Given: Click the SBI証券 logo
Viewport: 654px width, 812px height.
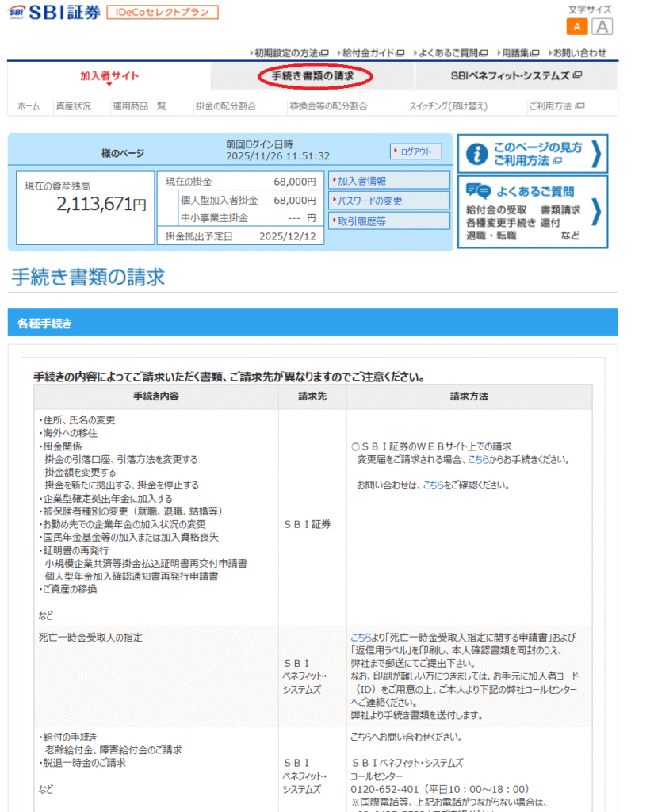Looking at the screenshot, I should coord(54,13).
